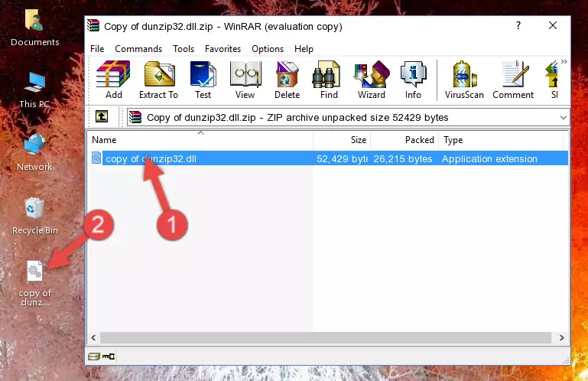Viewport: 588px width, 381px height.
Task: Open the Tools menu
Action: point(184,49)
